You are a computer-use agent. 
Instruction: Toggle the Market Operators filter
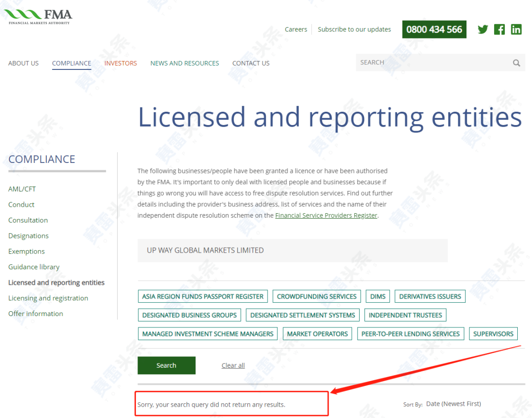pyautogui.click(x=317, y=334)
